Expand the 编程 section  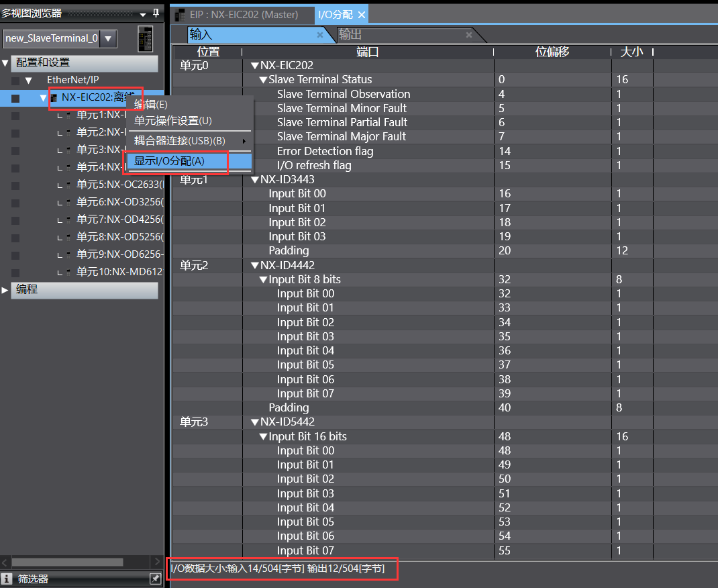click(x=6, y=289)
